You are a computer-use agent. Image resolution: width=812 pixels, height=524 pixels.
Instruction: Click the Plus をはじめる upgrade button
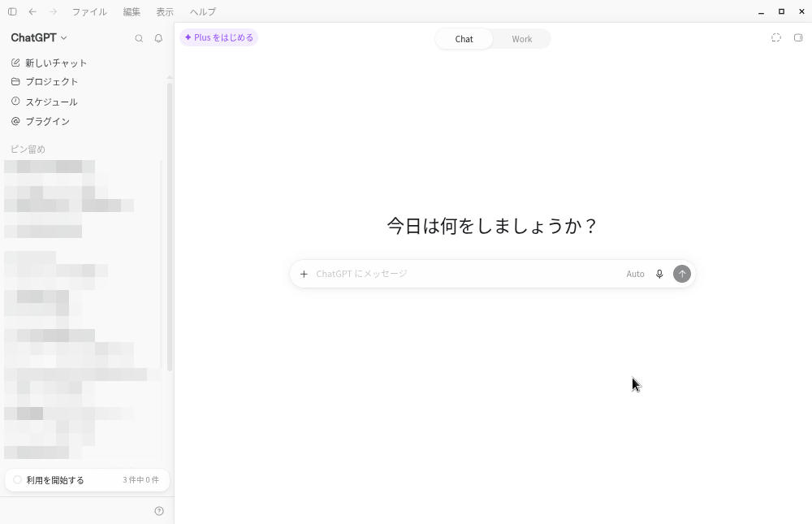point(219,37)
